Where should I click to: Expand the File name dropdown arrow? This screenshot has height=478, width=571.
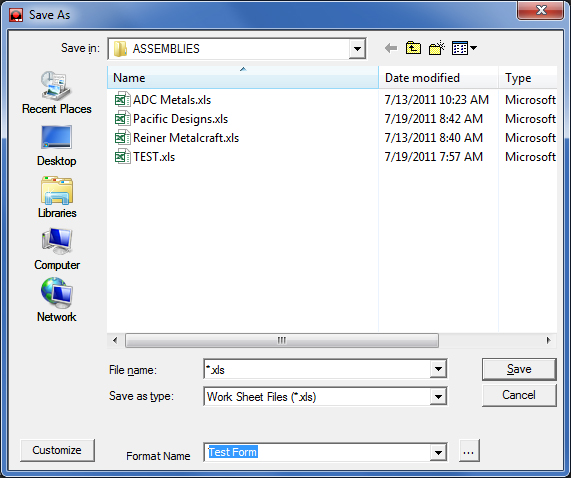coord(438,369)
